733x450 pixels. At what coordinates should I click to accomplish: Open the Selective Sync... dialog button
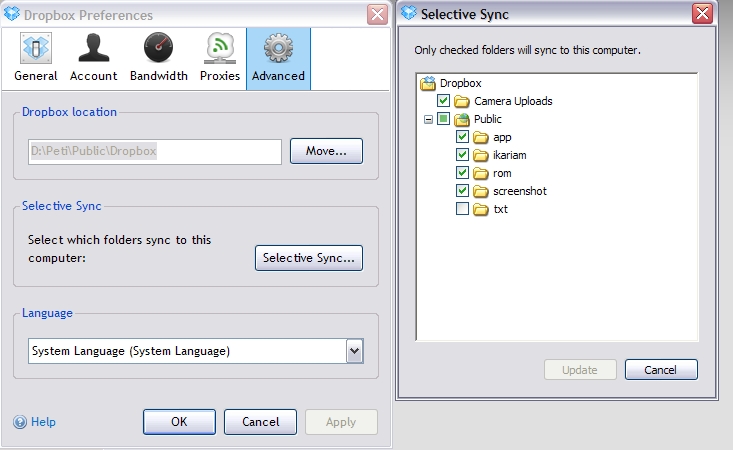[x=309, y=258]
